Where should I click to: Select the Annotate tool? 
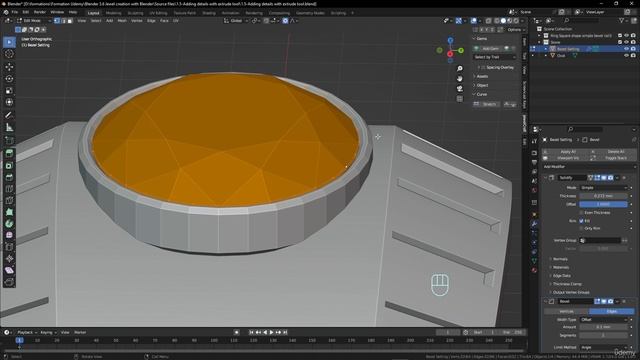(9, 115)
